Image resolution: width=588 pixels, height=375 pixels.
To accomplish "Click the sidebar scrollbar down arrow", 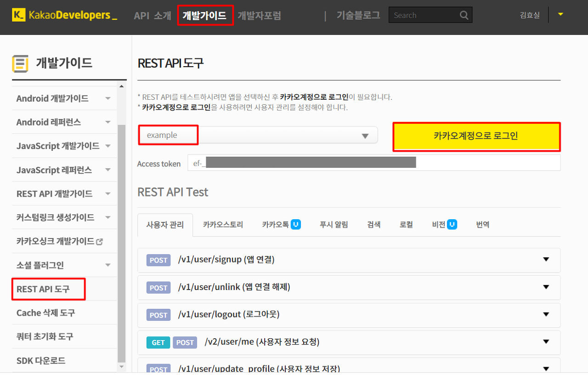I will coord(121,367).
